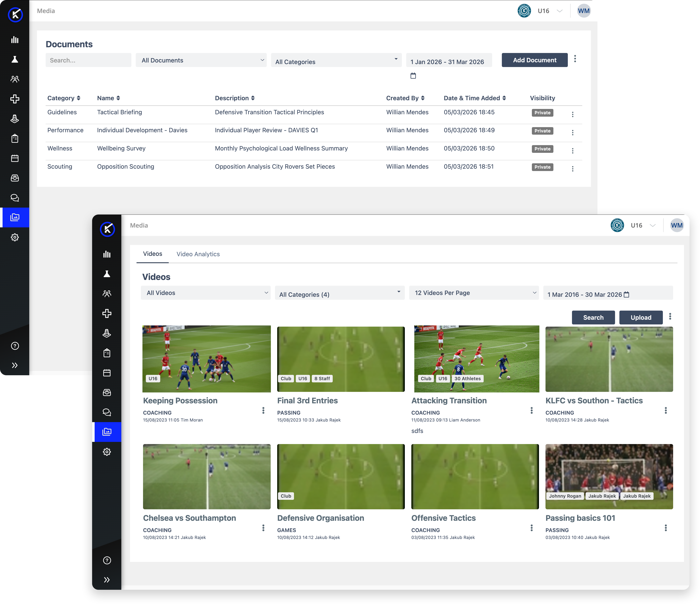Select the Videos tab
Image resolution: width=700 pixels, height=604 pixels.
click(x=152, y=254)
